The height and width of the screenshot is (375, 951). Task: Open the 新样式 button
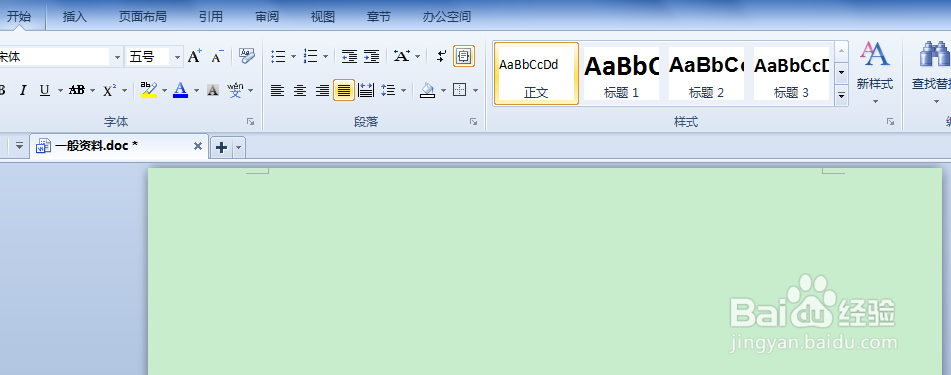875,72
